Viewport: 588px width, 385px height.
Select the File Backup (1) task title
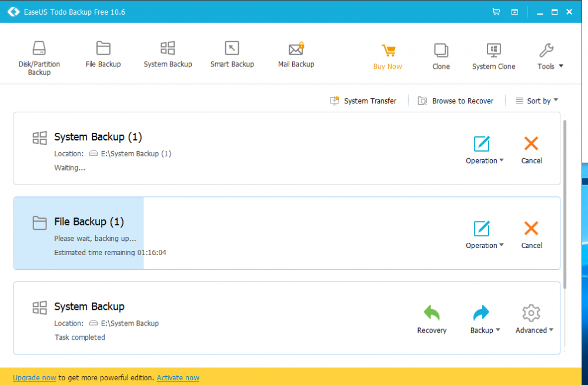(89, 222)
